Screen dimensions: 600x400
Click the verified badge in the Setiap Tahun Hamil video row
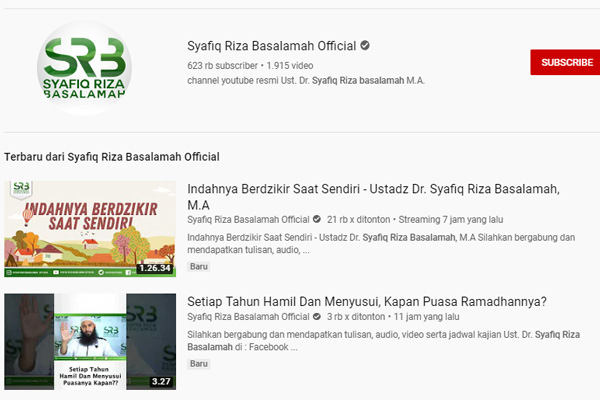click(317, 317)
